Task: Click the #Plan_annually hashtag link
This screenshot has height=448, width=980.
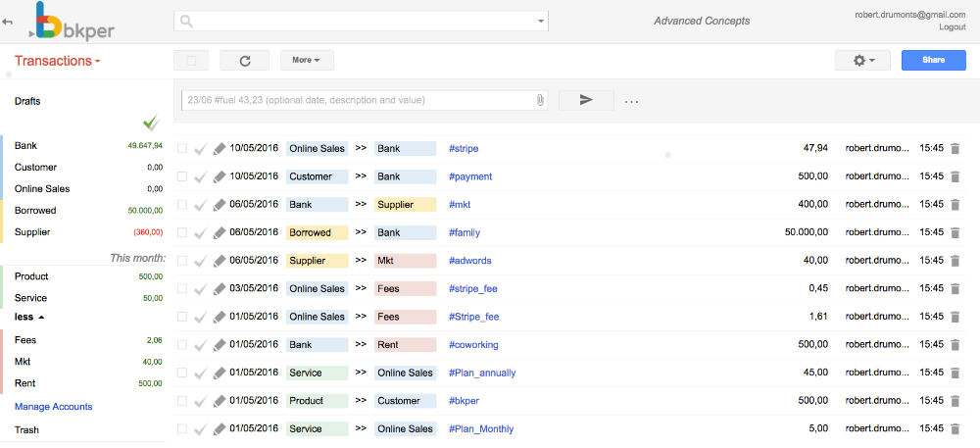Action: pyautogui.click(x=482, y=373)
